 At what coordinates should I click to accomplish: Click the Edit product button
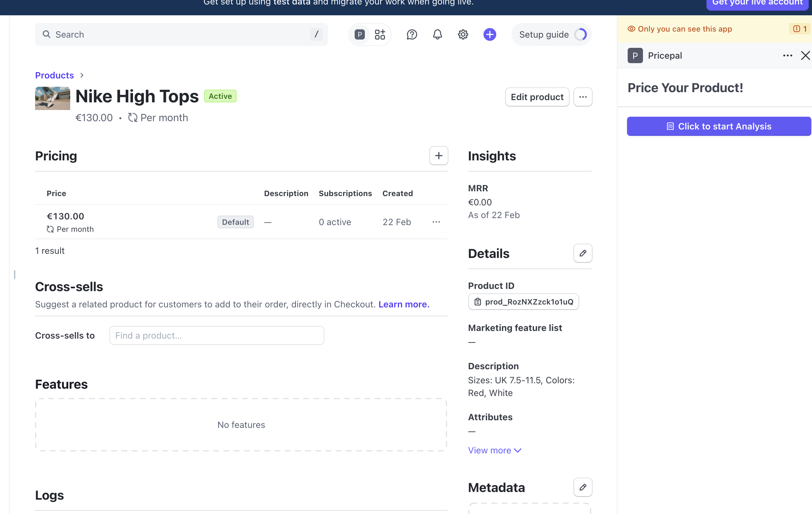click(537, 97)
